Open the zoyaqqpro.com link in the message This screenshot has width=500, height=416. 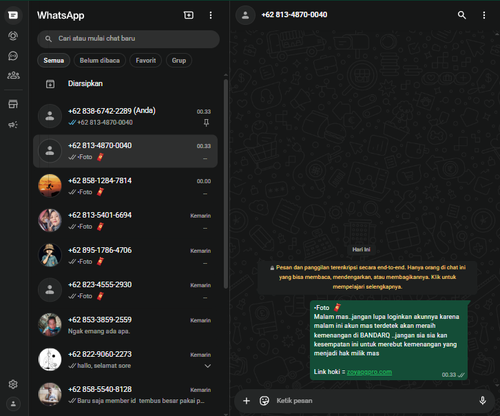[x=369, y=372]
